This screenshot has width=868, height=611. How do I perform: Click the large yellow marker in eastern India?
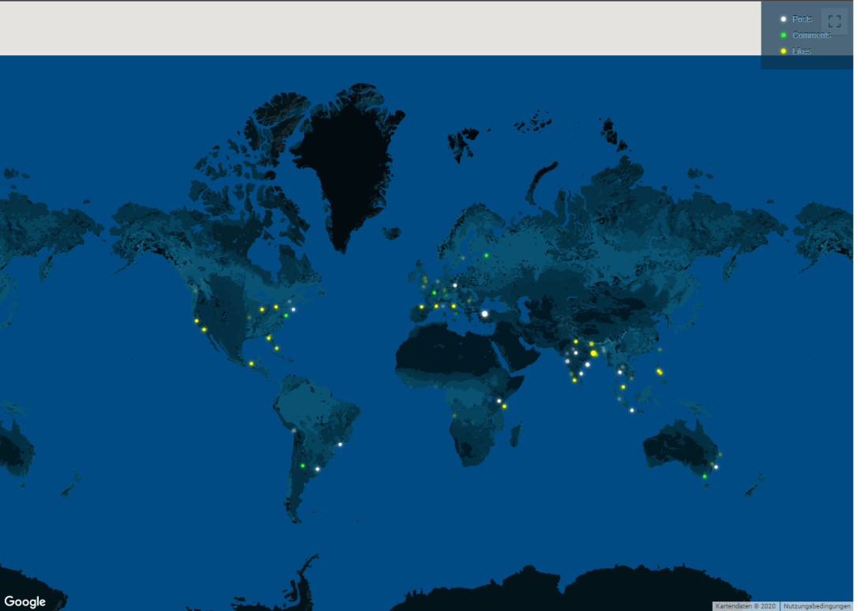point(593,353)
